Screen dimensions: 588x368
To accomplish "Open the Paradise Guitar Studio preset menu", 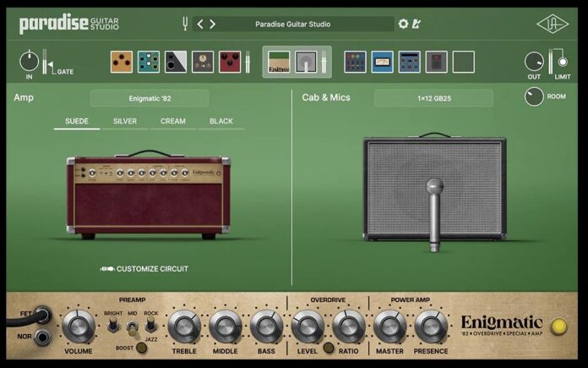I will [x=292, y=24].
